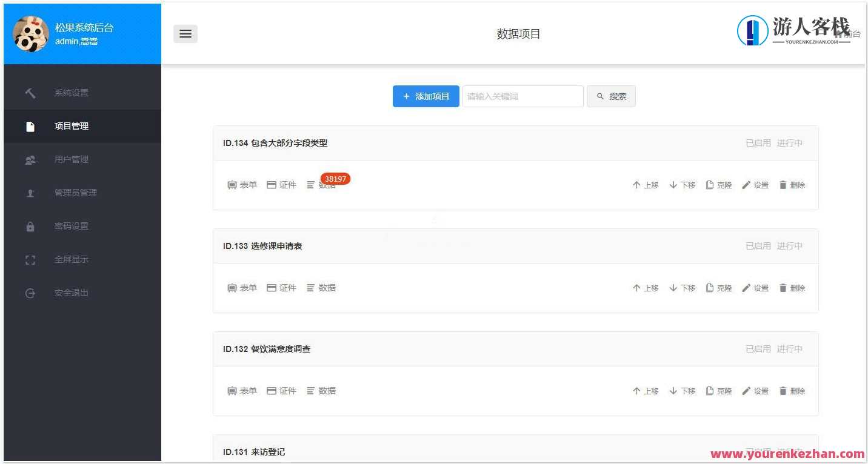
Task: Move project ID.133 up using 上移 arrow
Action: [645, 288]
